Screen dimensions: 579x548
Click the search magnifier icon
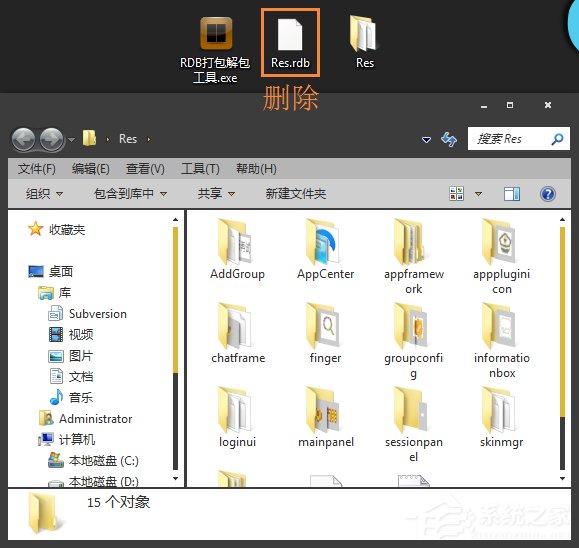[x=557, y=139]
